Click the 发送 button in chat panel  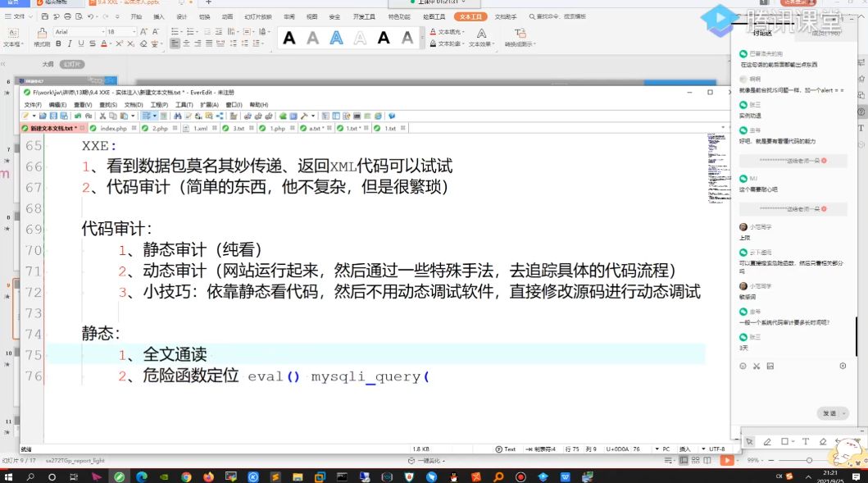[x=829, y=413]
